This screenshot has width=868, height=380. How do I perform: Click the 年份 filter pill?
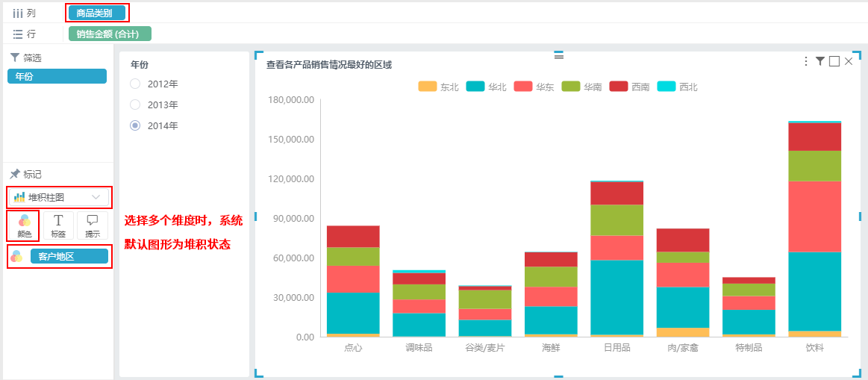[57, 76]
